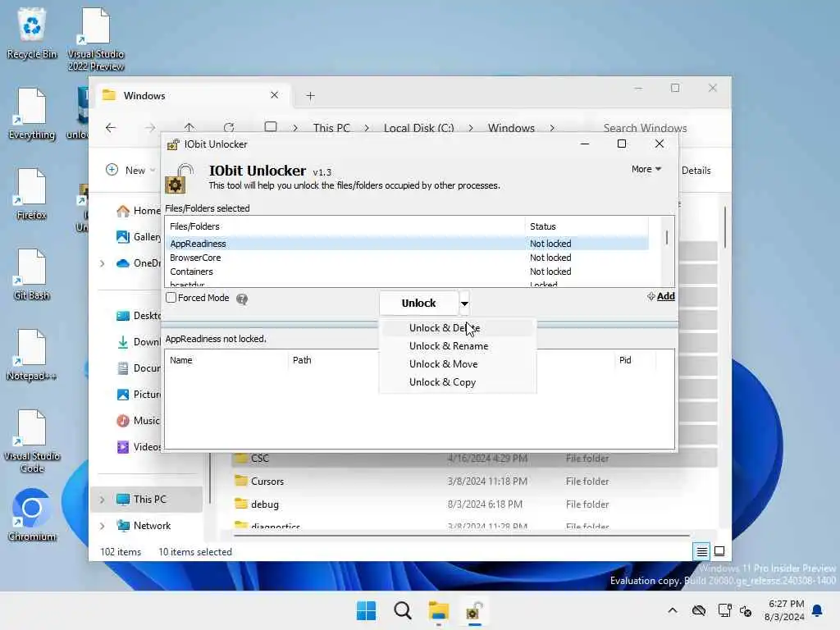Expand the OneDrive tree node
This screenshot has height=630, width=840.
[x=103, y=263]
